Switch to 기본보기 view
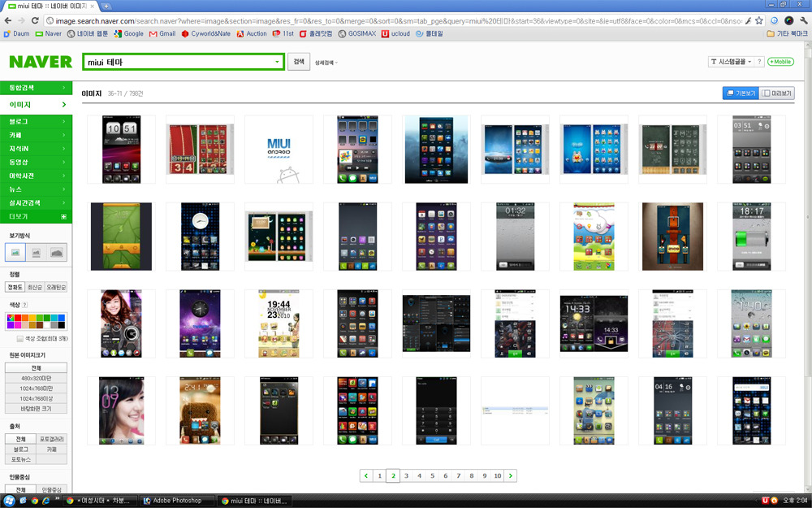 (x=741, y=93)
